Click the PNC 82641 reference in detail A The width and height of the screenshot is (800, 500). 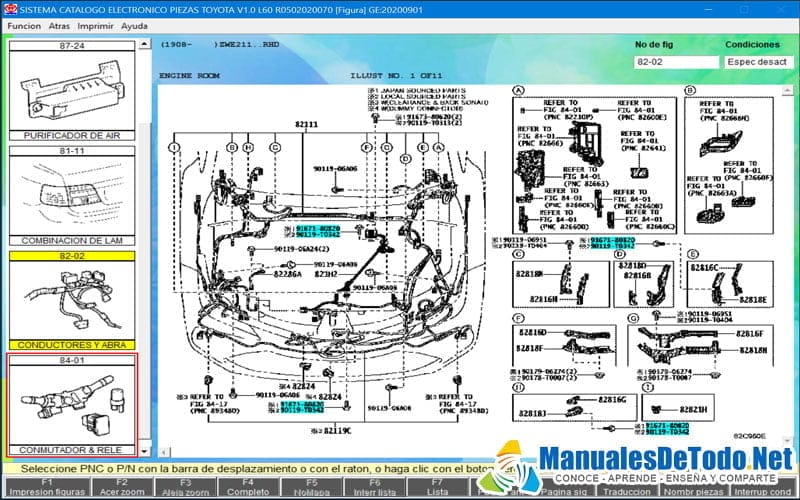click(x=643, y=141)
